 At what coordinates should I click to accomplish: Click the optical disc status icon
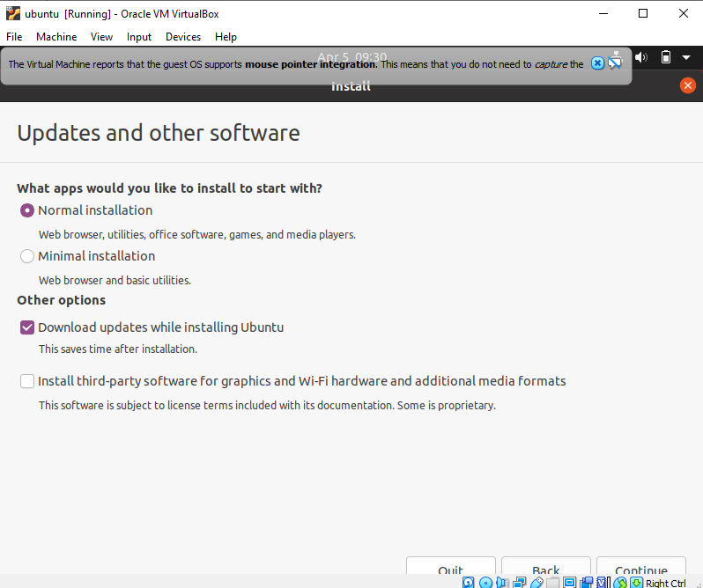coord(485,582)
